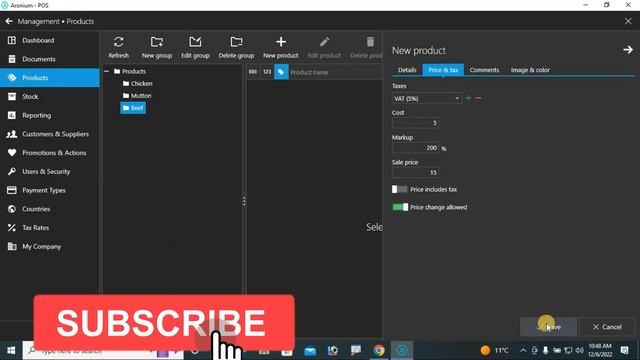
Task: Click the globe icon for Countries
Action: click(12, 209)
